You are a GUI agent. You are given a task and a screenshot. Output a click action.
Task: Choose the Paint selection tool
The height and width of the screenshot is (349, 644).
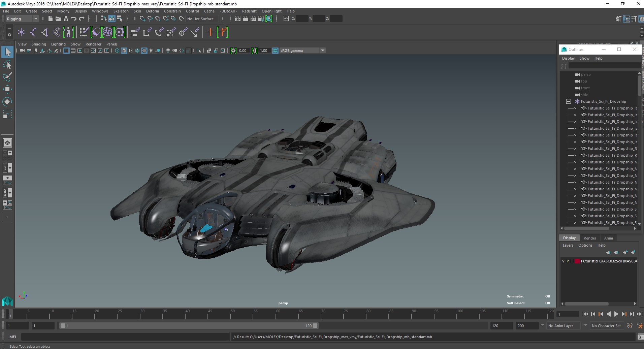(x=7, y=76)
